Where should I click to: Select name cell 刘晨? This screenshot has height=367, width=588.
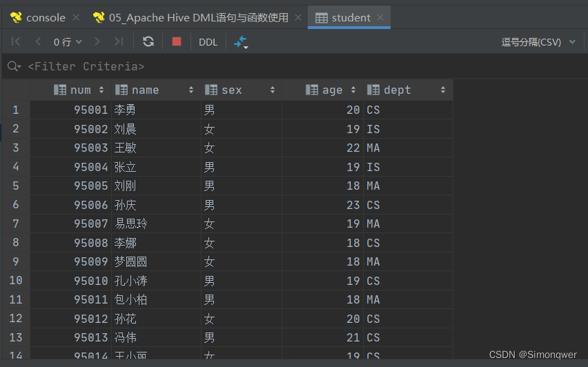point(157,129)
